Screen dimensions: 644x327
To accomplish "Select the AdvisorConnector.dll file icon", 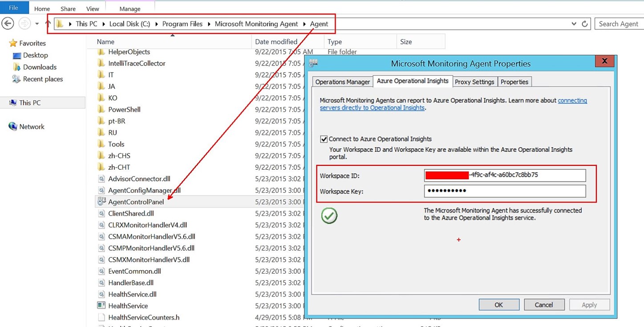I will (101, 179).
